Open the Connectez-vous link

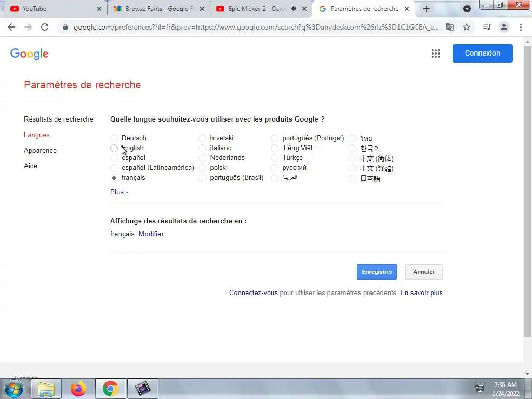click(x=253, y=293)
